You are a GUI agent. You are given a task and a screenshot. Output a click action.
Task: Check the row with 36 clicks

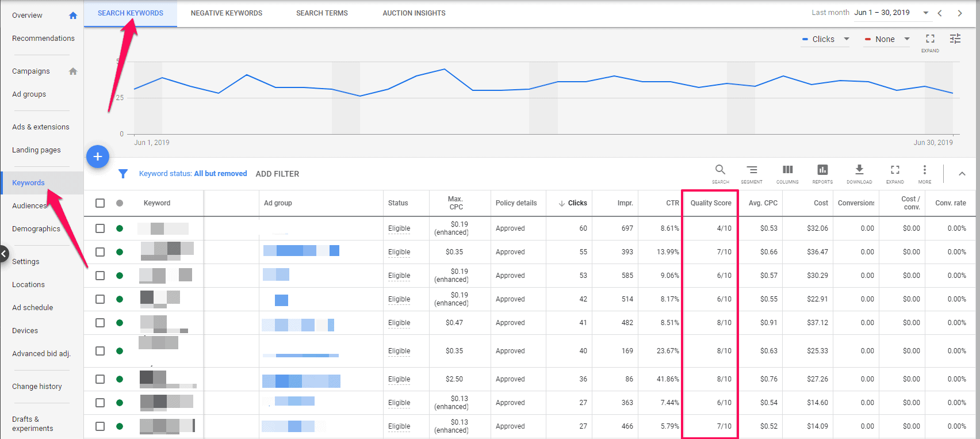(100, 379)
